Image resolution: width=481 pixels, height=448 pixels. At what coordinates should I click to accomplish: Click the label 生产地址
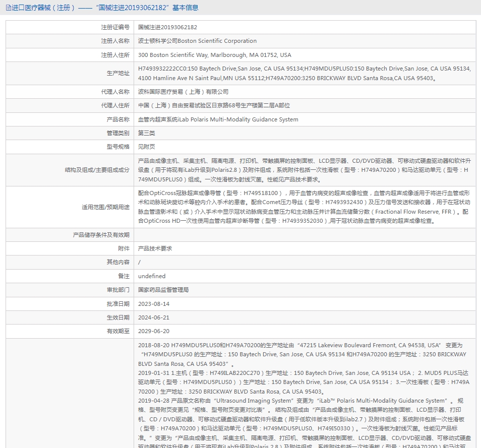click(118, 73)
